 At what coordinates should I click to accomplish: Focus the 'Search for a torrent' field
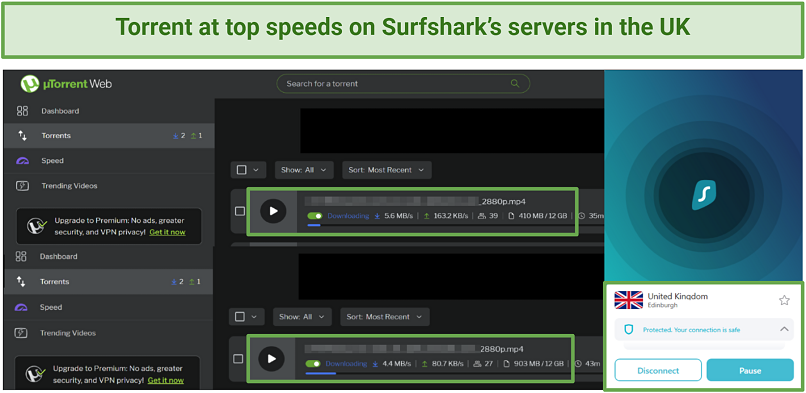coord(403,84)
